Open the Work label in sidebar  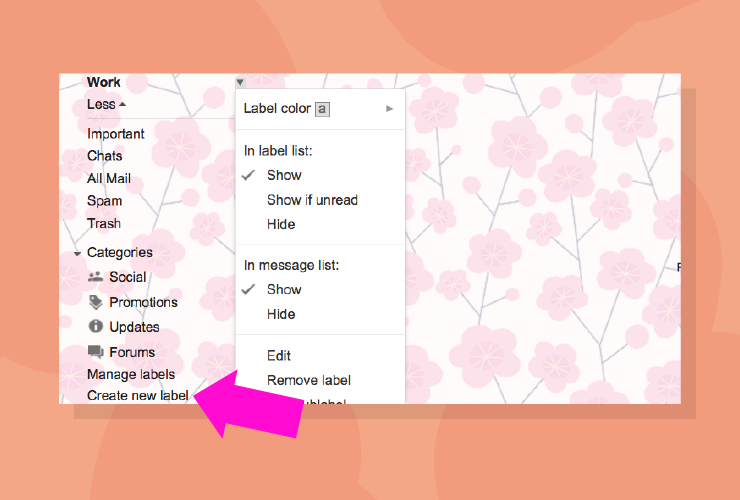tap(104, 82)
